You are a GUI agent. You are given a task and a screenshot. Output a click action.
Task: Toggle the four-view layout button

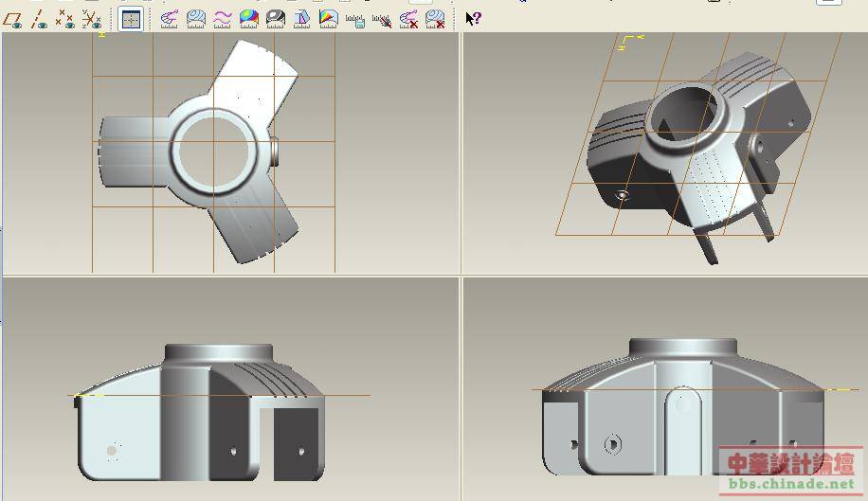[132, 18]
